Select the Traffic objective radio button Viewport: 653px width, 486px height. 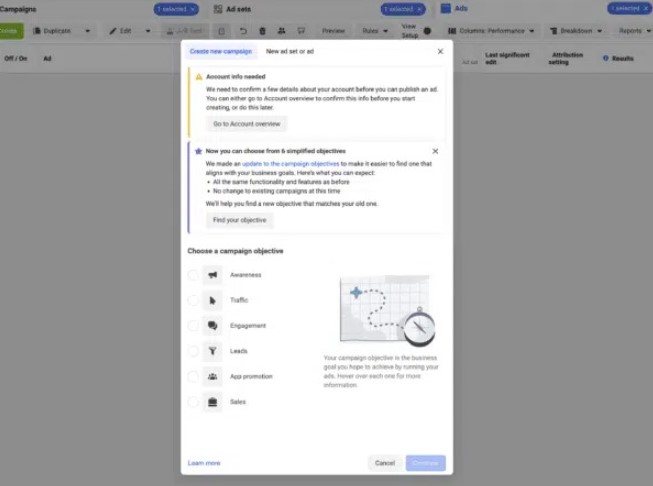tap(193, 300)
